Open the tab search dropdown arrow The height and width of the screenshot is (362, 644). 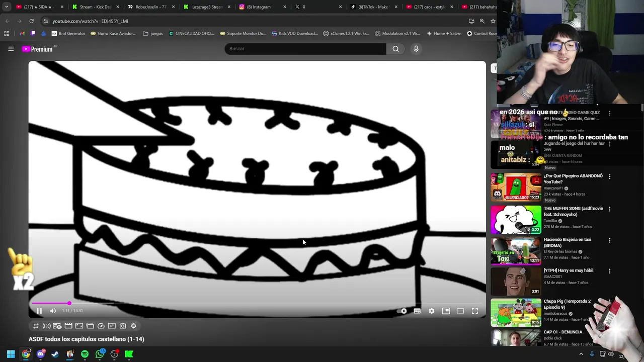tap(7, 7)
